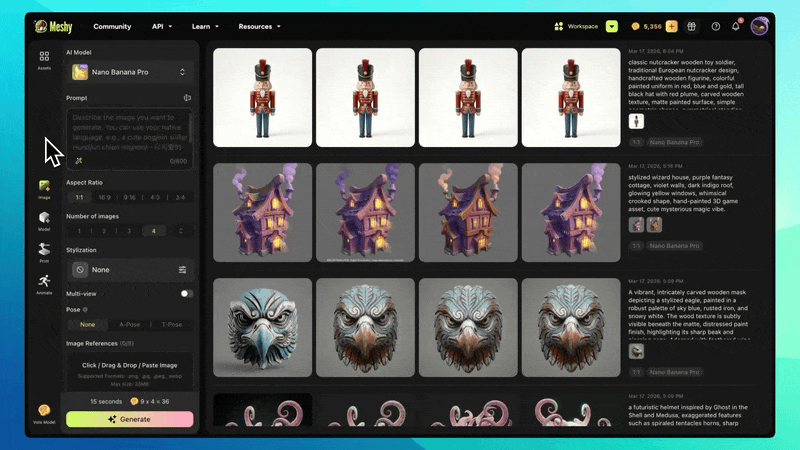Click the nutcracker reference thumbnail under prompt

(x=636, y=121)
